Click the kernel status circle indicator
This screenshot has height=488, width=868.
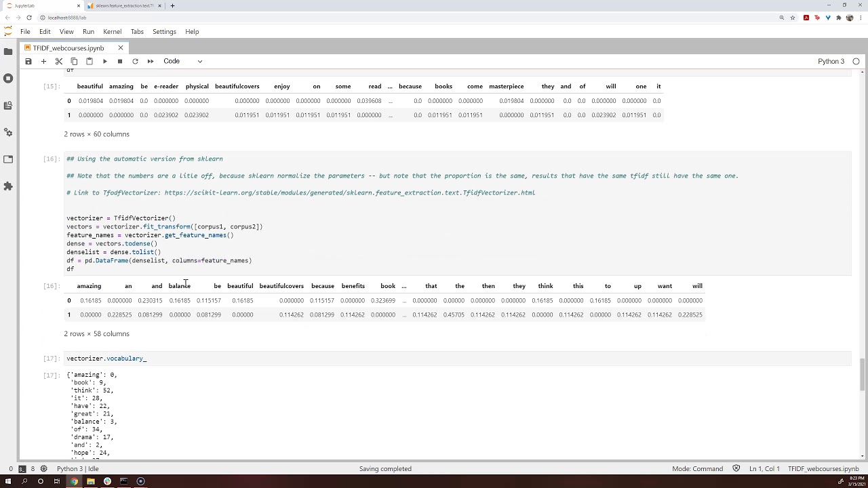tap(856, 61)
